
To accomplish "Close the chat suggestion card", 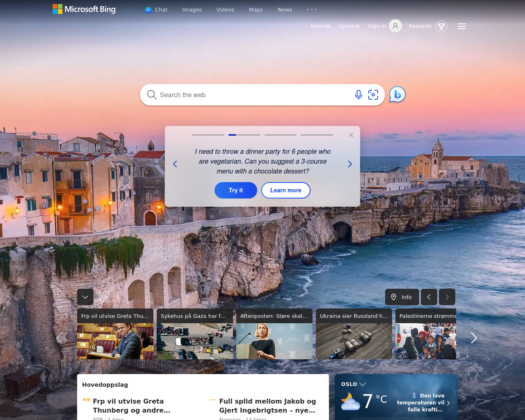I will 351,135.
